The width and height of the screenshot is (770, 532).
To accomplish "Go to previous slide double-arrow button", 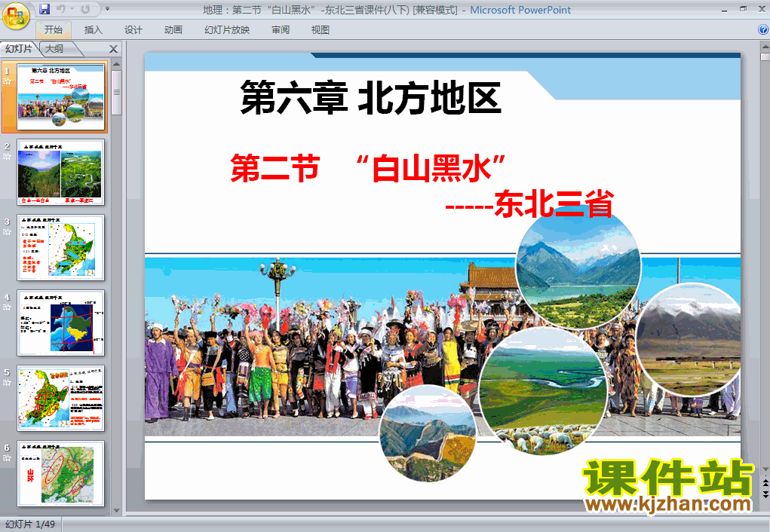I will [765, 484].
